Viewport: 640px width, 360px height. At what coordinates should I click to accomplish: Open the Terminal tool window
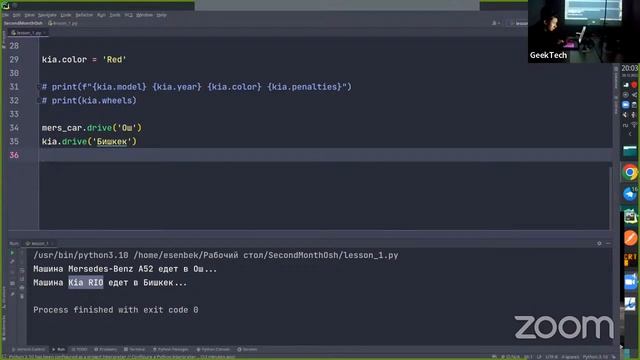tap(134, 349)
